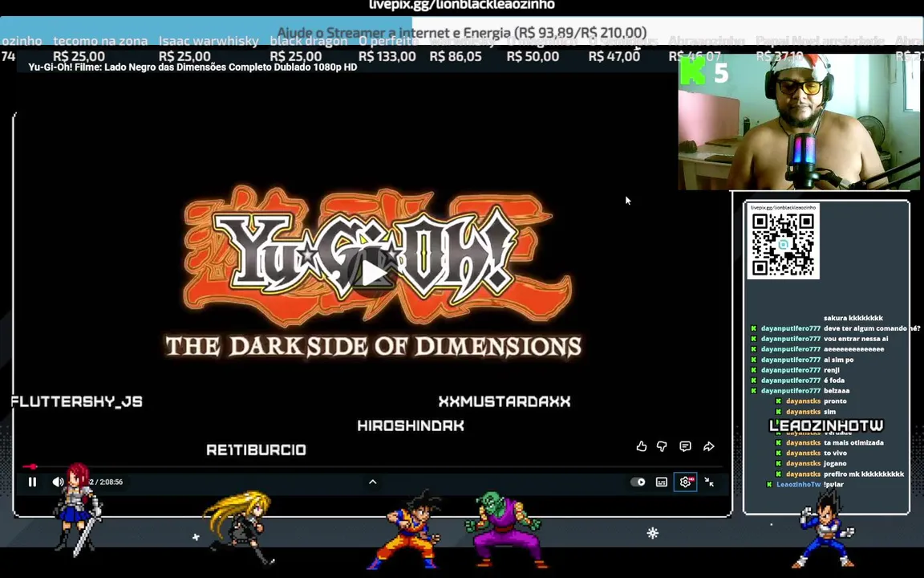Click the donation goal bar 'Ajude o Streamer'

coord(461,32)
